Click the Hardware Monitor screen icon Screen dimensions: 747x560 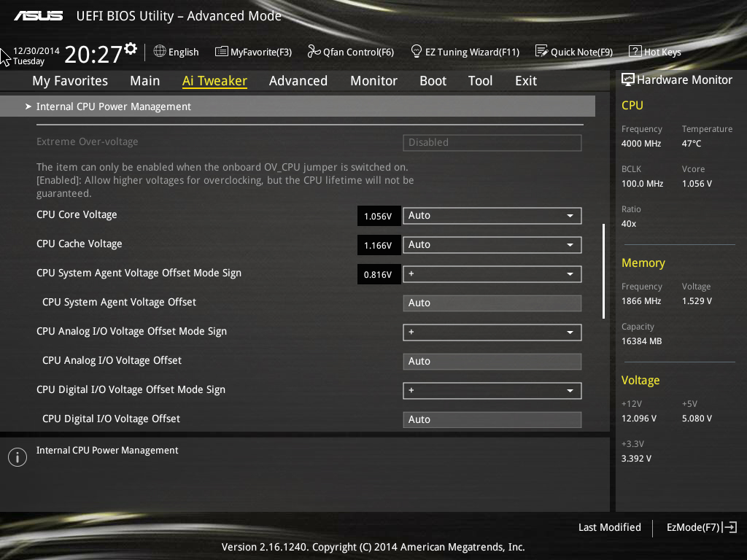tap(628, 79)
